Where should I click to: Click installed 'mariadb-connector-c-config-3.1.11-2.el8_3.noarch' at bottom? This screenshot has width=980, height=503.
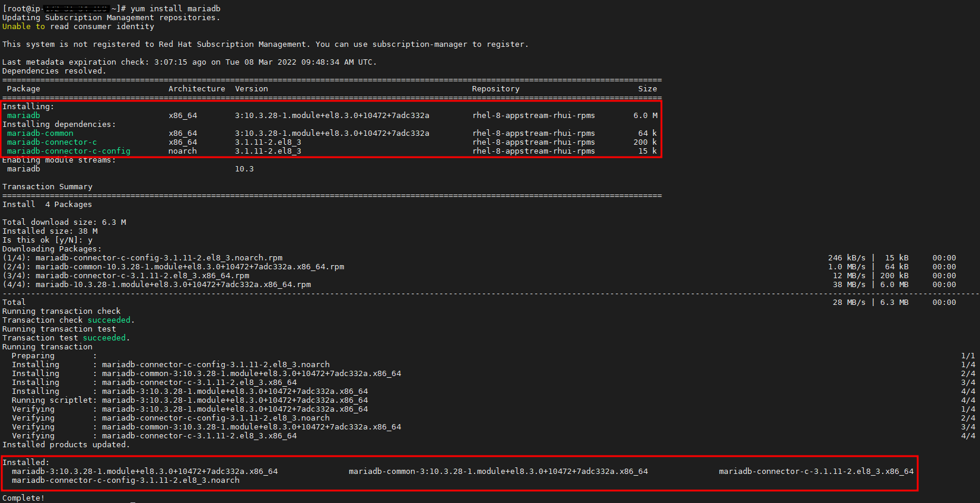coord(126,480)
